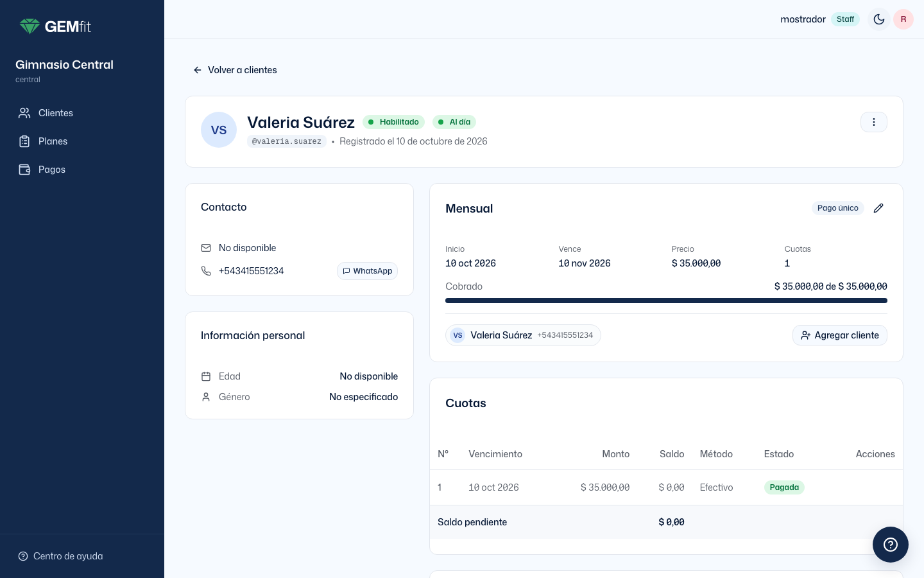Click the mostrador username in header
Viewport: 924px width, 578px height.
coord(803,19)
